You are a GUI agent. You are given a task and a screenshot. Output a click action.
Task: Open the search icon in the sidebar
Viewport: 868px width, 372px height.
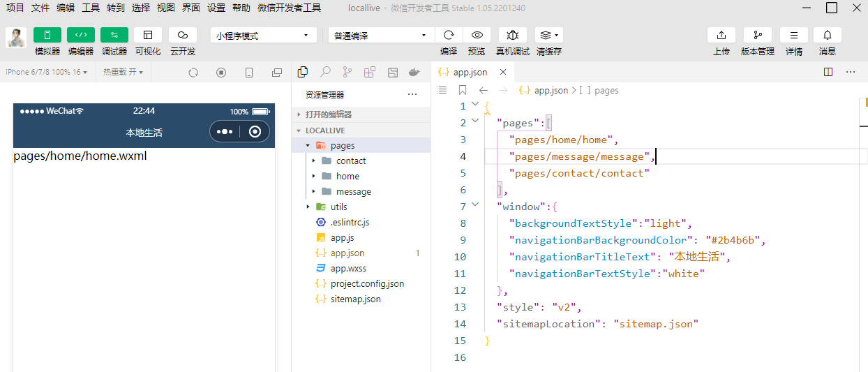[x=325, y=72]
